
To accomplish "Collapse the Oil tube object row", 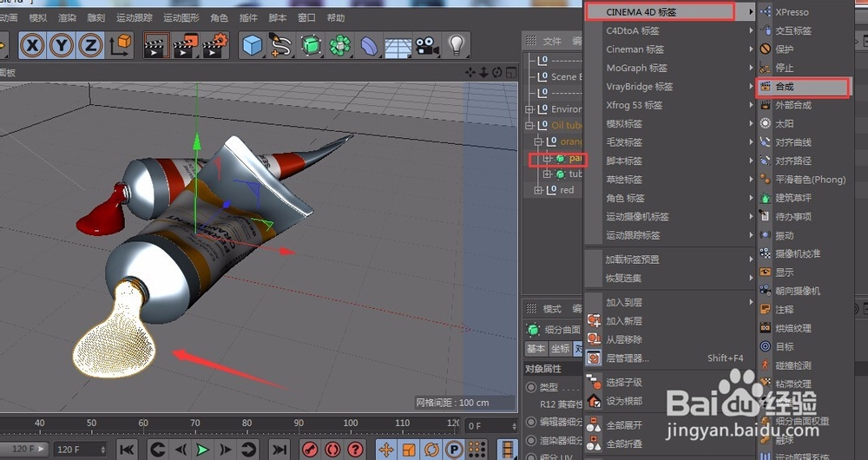I will click(x=529, y=125).
